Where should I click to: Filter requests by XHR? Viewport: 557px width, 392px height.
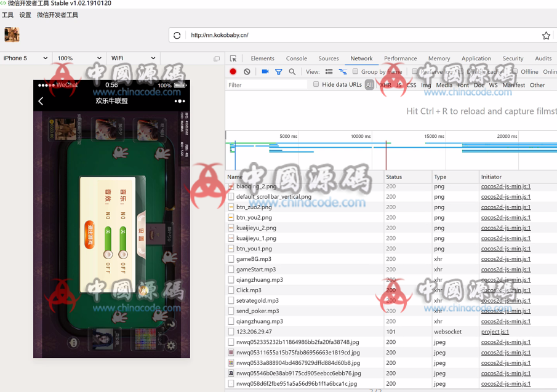(x=385, y=85)
